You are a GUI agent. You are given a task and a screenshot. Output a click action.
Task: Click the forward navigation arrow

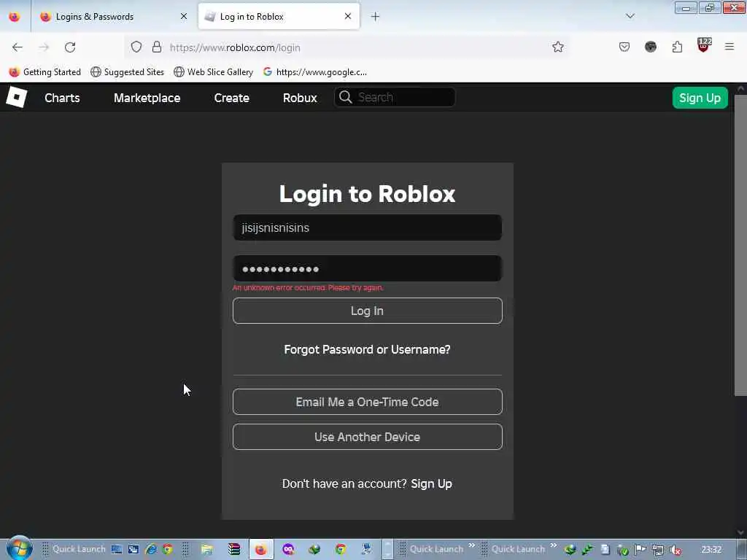point(44,47)
